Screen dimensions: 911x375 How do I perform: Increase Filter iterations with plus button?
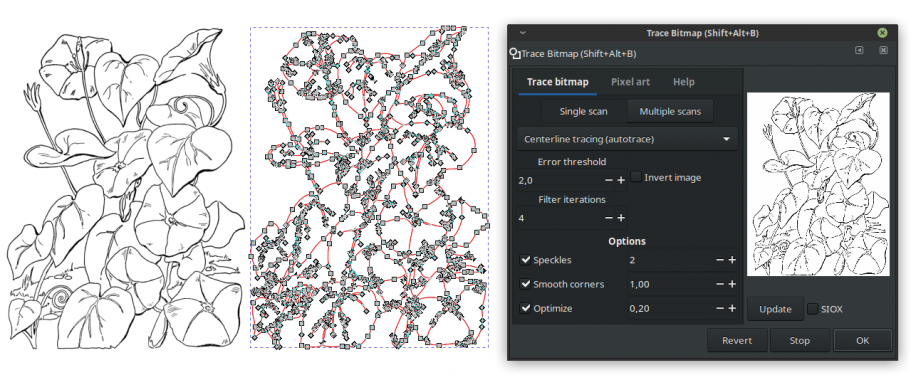621,218
